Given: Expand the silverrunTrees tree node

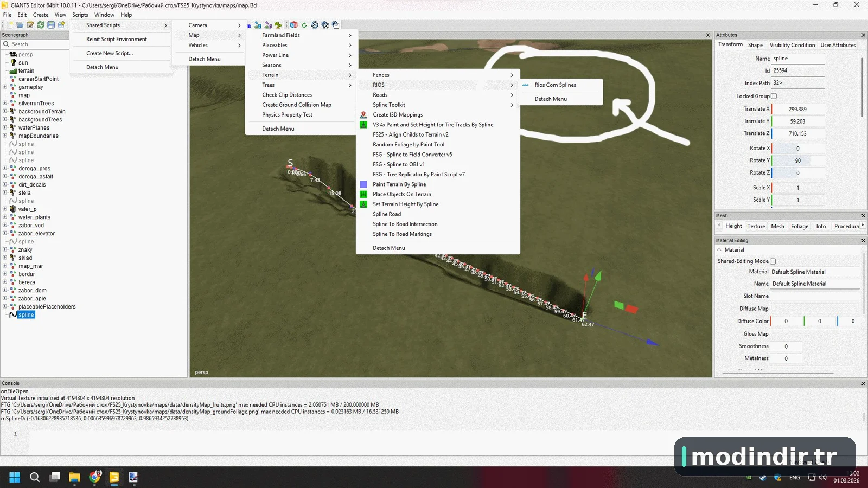Looking at the screenshot, I should pyautogui.click(x=5, y=103).
